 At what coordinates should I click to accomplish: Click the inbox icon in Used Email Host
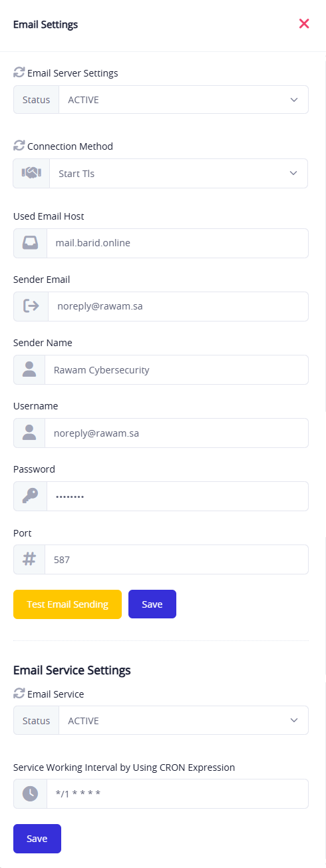(x=31, y=243)
